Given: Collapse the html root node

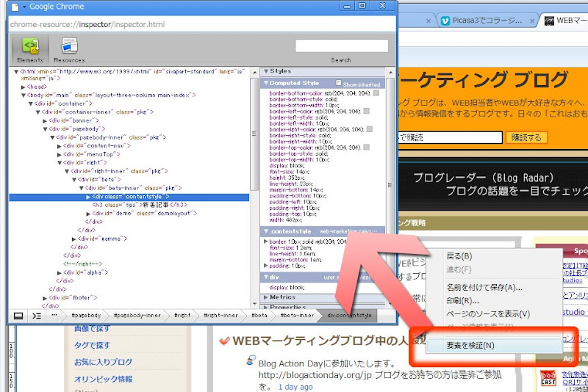Looking at the screenshot, I should click(x=16, y=71).
